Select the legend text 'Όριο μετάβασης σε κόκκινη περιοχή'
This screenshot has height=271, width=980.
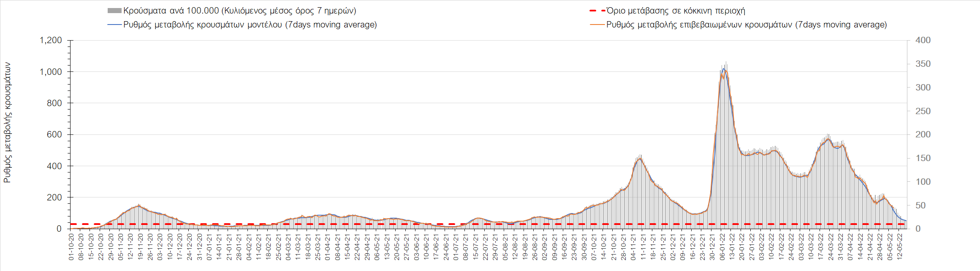tap(676, 11)
